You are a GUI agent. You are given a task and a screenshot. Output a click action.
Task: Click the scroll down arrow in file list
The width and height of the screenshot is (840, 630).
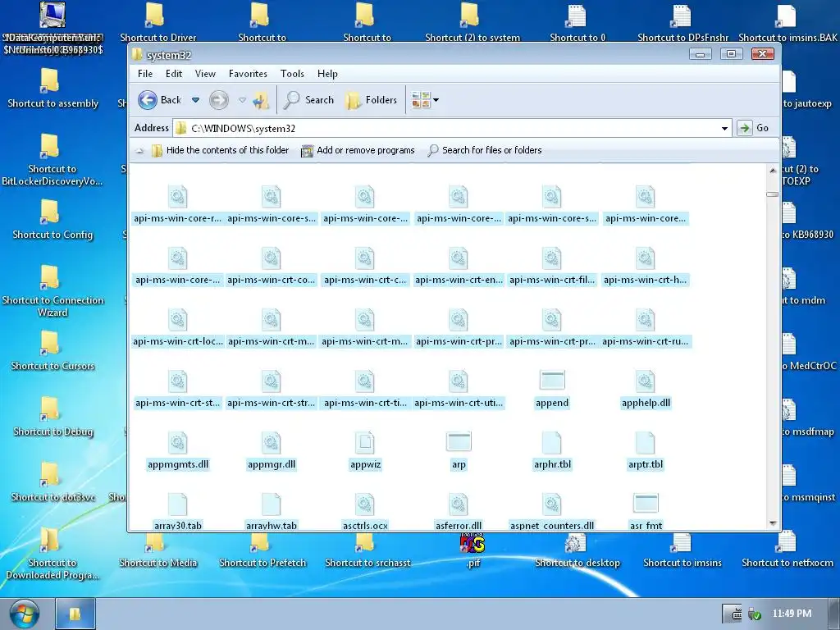(x=773, y=523)
